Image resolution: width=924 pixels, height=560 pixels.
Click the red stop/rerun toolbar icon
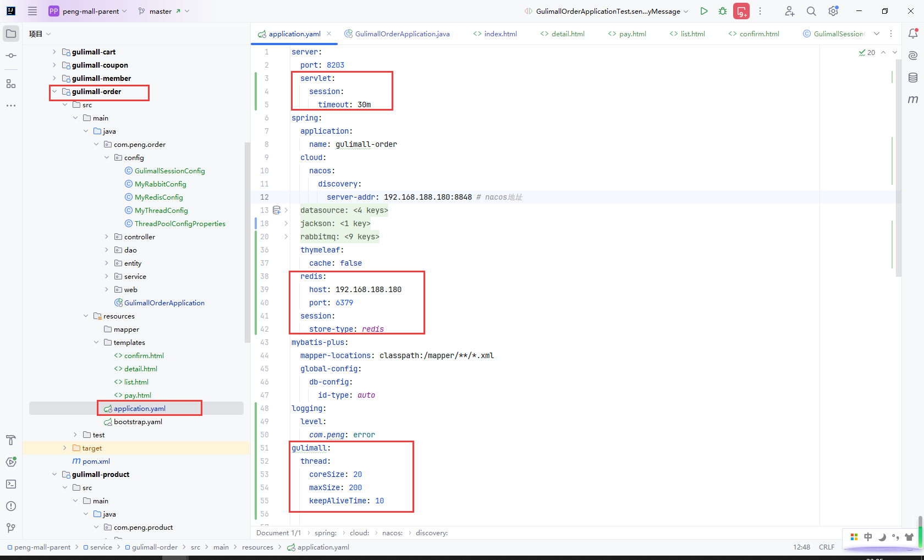click(x=741, y=11)
